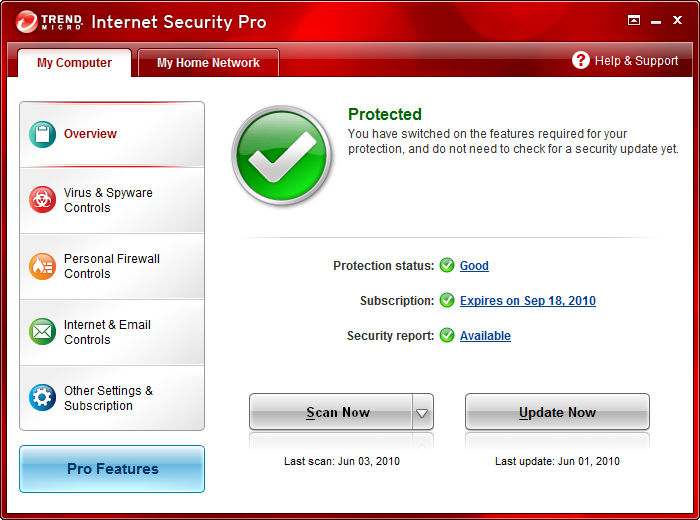Expand the Scan Now dropdown arrow

pos(423,412)
